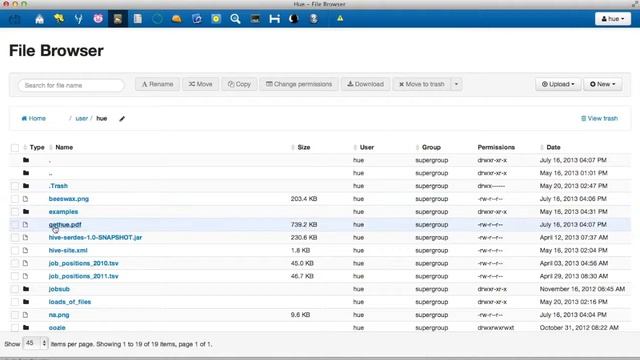Screen dimensions: 640x360
Task: Check the box for .Trash folder
Action: pyautogui.click(x=15, y=186)
